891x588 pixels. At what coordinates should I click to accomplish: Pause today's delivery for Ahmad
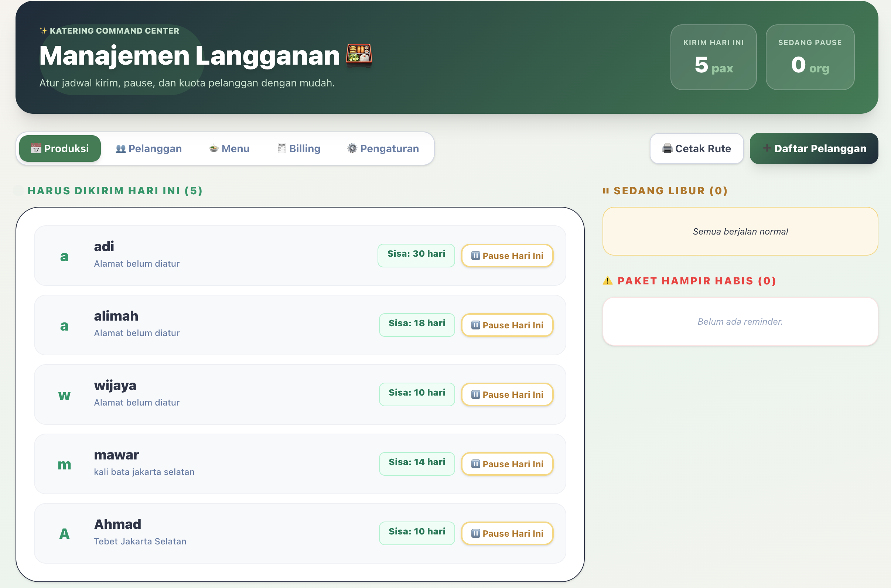[x=507, y=533]
